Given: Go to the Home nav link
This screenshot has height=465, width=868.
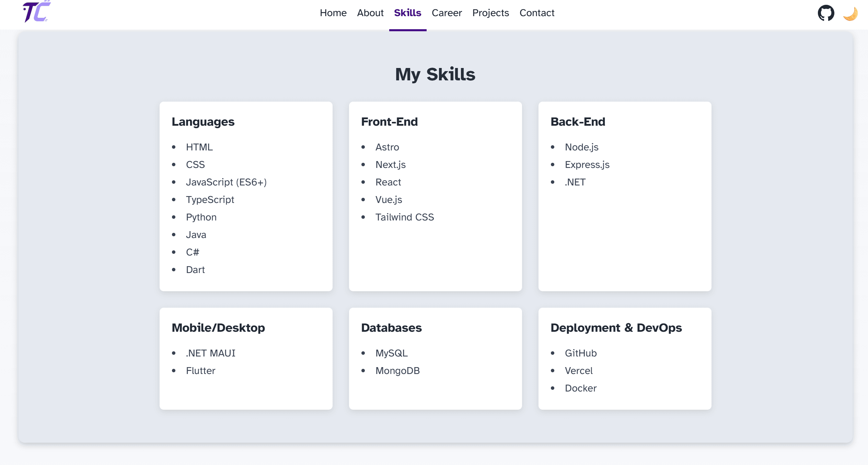Looking at the screenshot, I should (333, 13).
